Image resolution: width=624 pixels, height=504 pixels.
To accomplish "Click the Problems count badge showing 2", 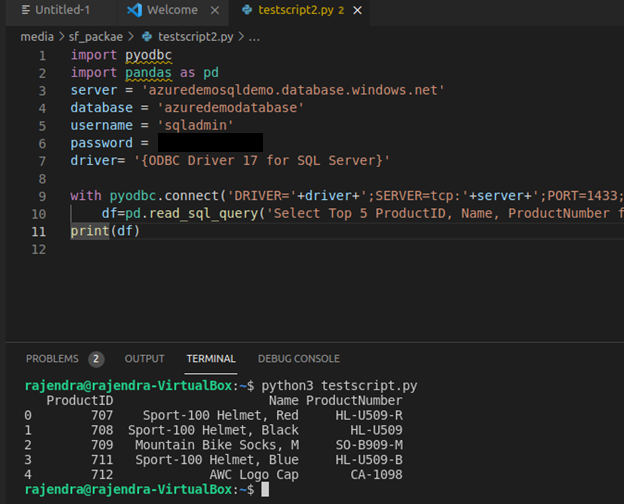I will coord(96,359).
